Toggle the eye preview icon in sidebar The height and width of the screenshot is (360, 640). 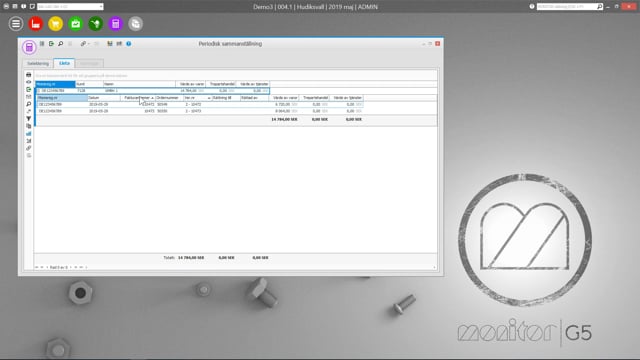29,82
